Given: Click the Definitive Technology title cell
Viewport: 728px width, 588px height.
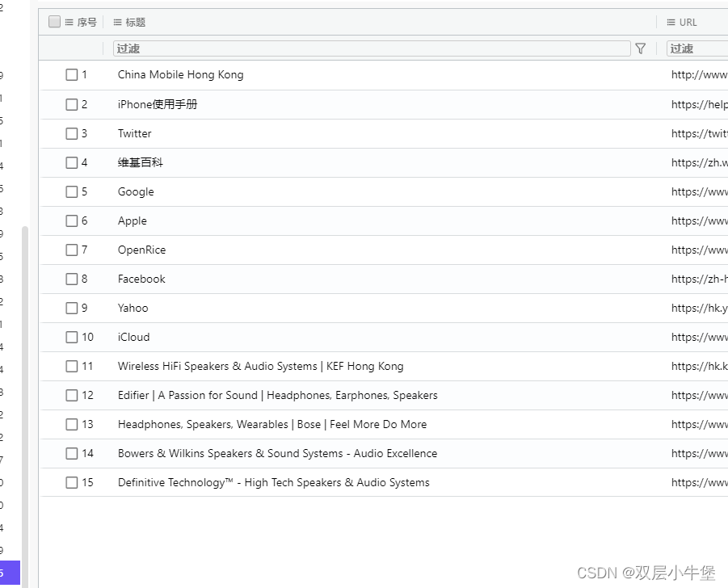Looking at the screenshot, I should [273, 483].
